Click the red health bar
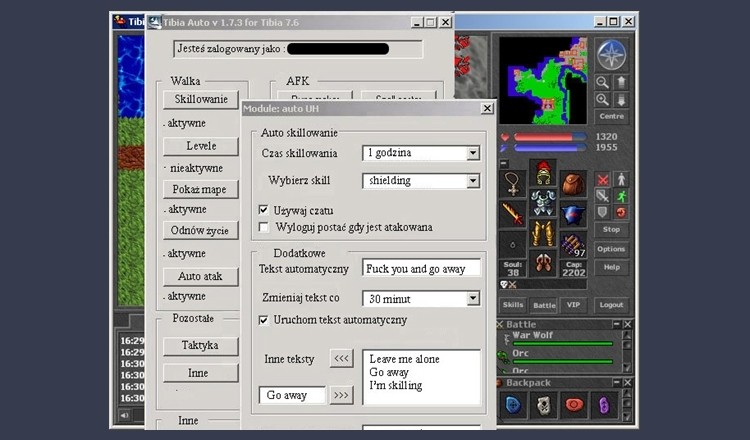 (x=550, y=137)
